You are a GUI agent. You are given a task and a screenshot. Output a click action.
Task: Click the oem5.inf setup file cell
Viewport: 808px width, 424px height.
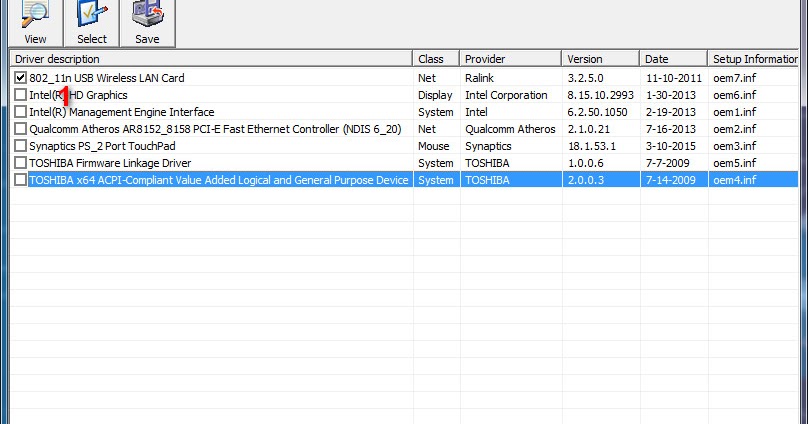coord(735,163)
